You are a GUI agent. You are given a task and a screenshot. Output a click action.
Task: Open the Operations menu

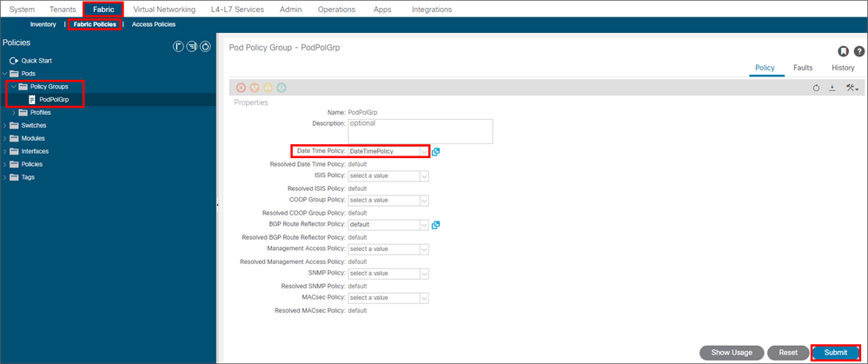pyautogui.click(x=337, y=10)
